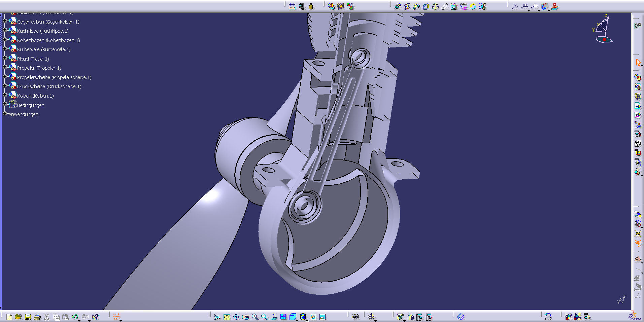This screenshot has width=644, height=322.
Task: Click the Fix Together paperclip icon
Action: point(445,6)
